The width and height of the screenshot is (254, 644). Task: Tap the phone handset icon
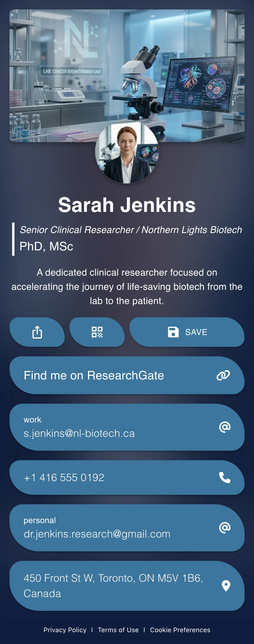224,477
